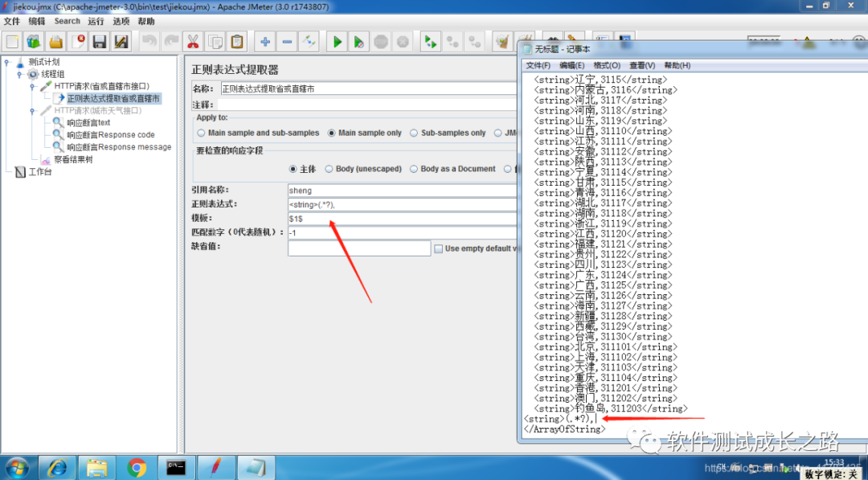
Task: Click the Toggle toolbar icon with arrows
Action: (x=309, y=42)
